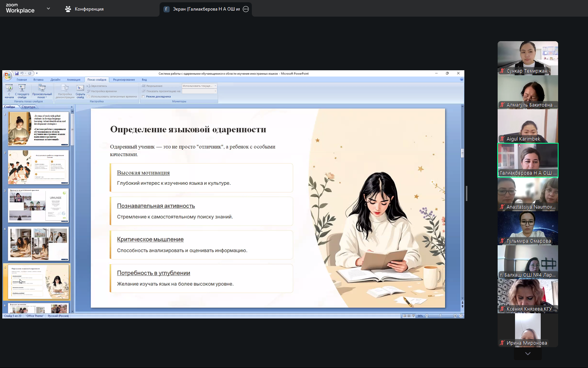Screen dimensions: 588x368
Task: Switch to Структура outline tab
Action: (x=28, y=107)
